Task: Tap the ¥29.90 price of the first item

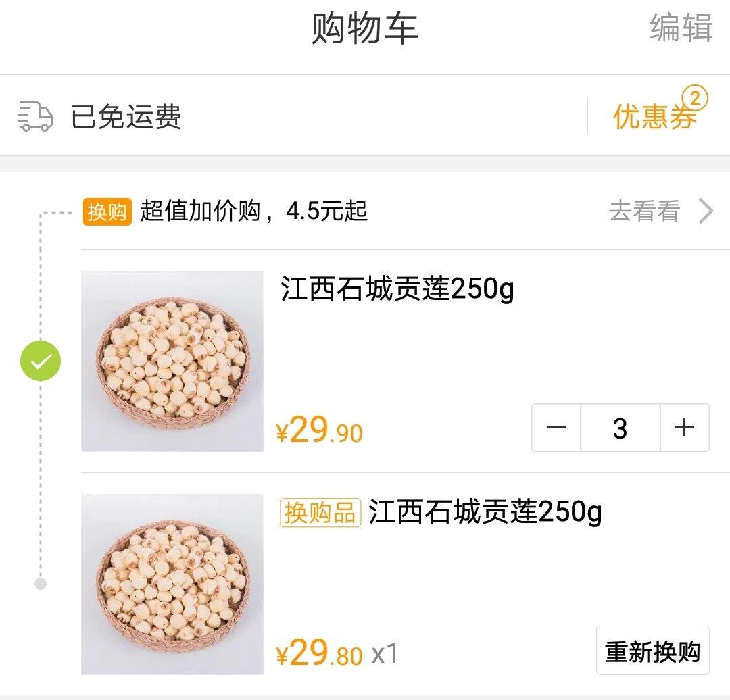Action: [x=319, y=430]
